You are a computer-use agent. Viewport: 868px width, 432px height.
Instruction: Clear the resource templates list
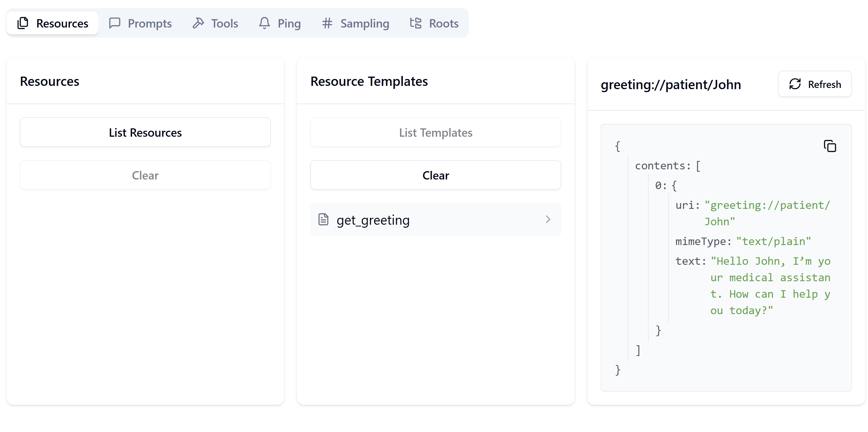point(435,175)
